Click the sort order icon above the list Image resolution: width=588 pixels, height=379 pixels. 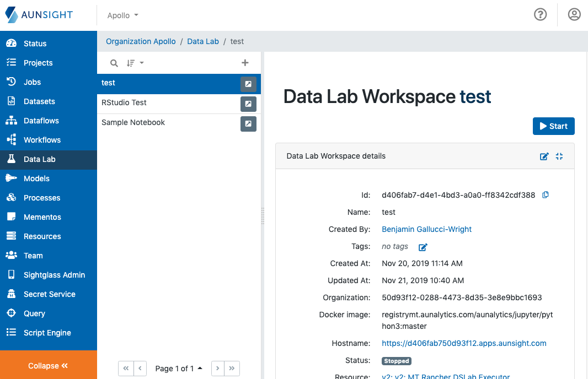[132, 63]
